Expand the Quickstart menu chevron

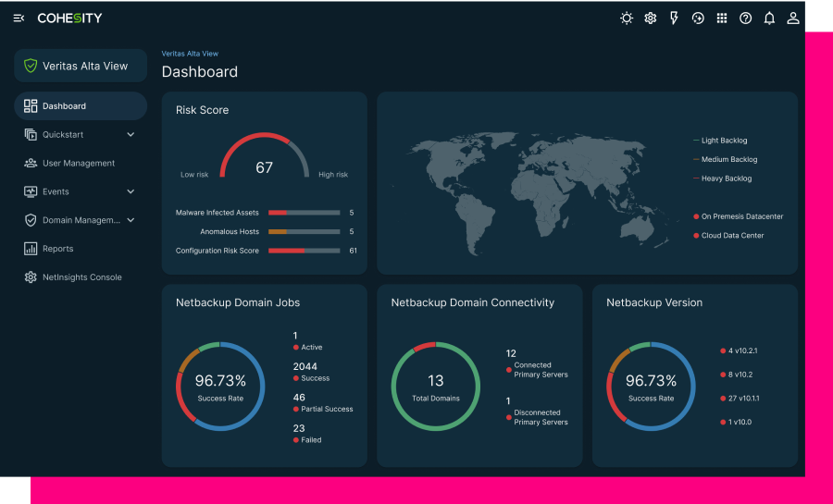[x=131, y=135]
